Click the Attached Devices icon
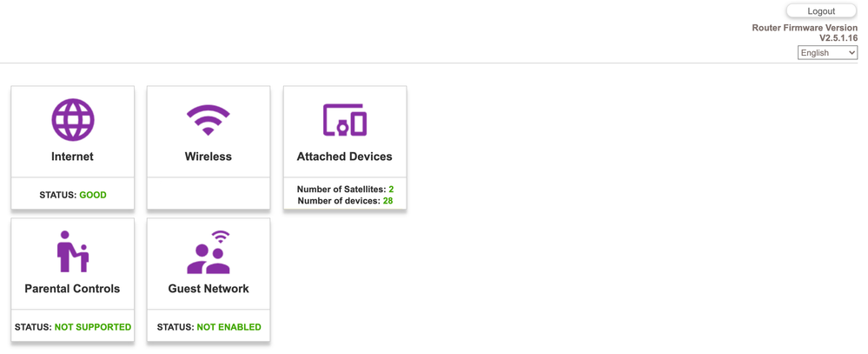 click(x=345, y=120)
